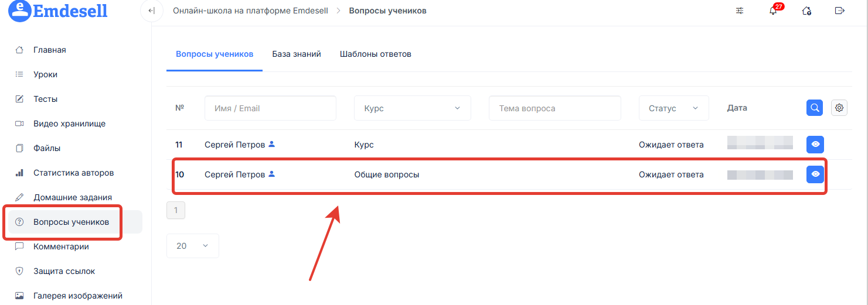Viewport: 868px width, 305px height.
Task: Focus the Тема вопроса search field
Action: (x=554, y=108)
